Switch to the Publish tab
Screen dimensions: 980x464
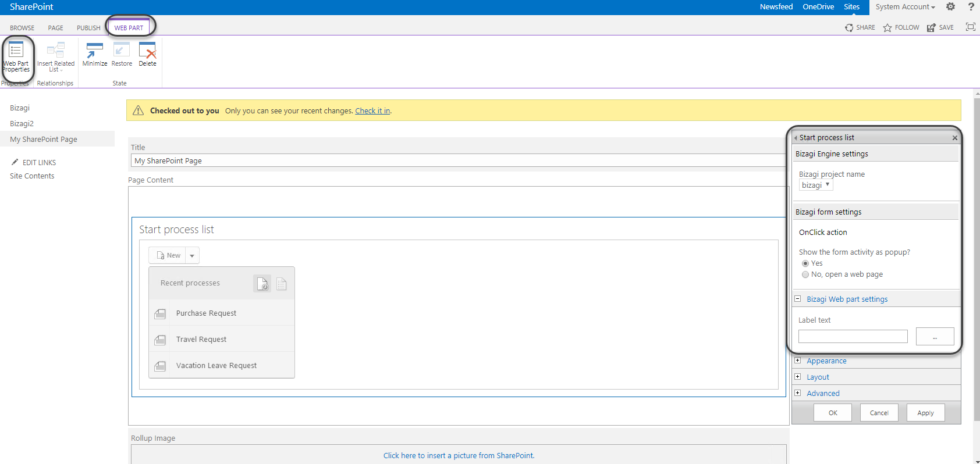(x=88, y=28)
